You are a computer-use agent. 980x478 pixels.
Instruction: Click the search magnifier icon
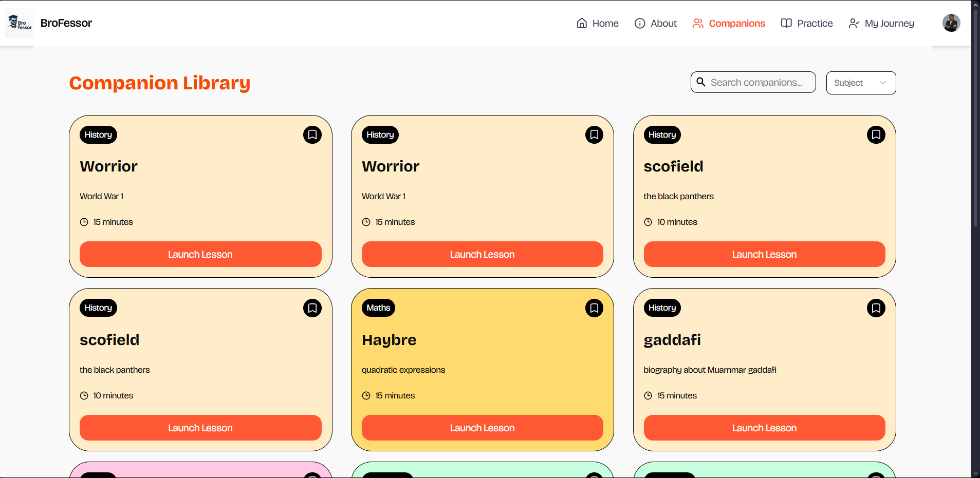pos(701,82)
